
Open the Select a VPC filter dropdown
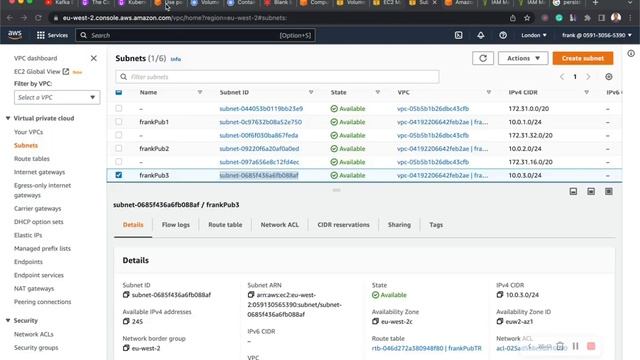point(57,98)
